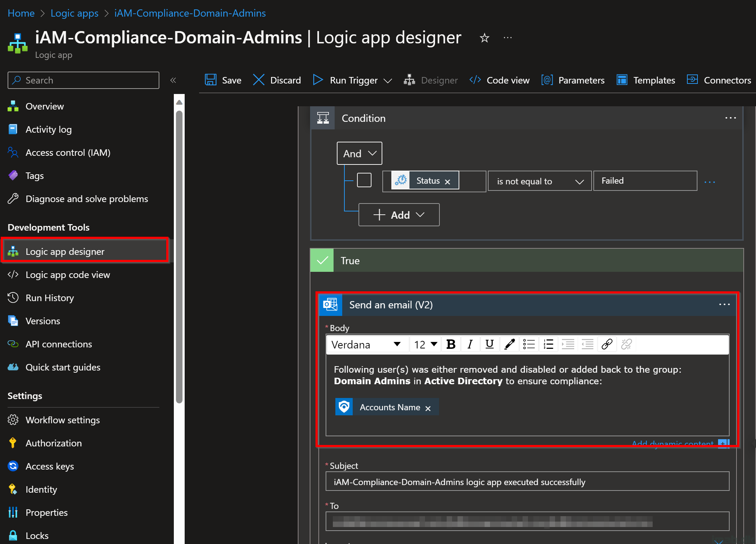The height and width of the screenshot is (544, 756).
Task: Open iAM-Compliance-Domain-Admins breadcrumb link
Action: tap(190, 13)
